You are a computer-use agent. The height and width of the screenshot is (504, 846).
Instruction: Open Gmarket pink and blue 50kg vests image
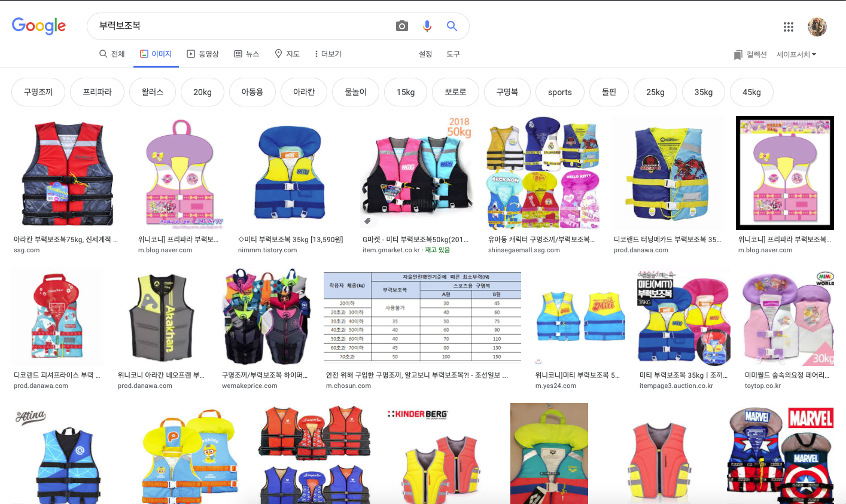pyautogui.click(x=418, y=173)
